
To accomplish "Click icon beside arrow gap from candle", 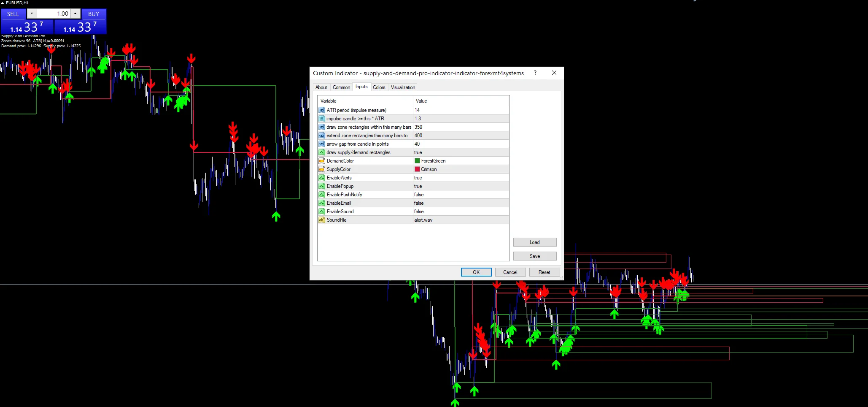I will coord(321,144).
